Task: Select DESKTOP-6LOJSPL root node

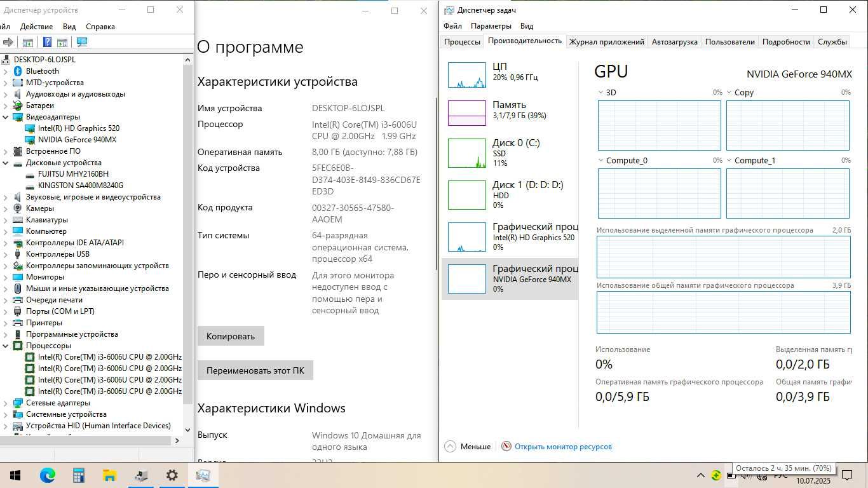Action: pyautogui.click(x=44, y=60)
